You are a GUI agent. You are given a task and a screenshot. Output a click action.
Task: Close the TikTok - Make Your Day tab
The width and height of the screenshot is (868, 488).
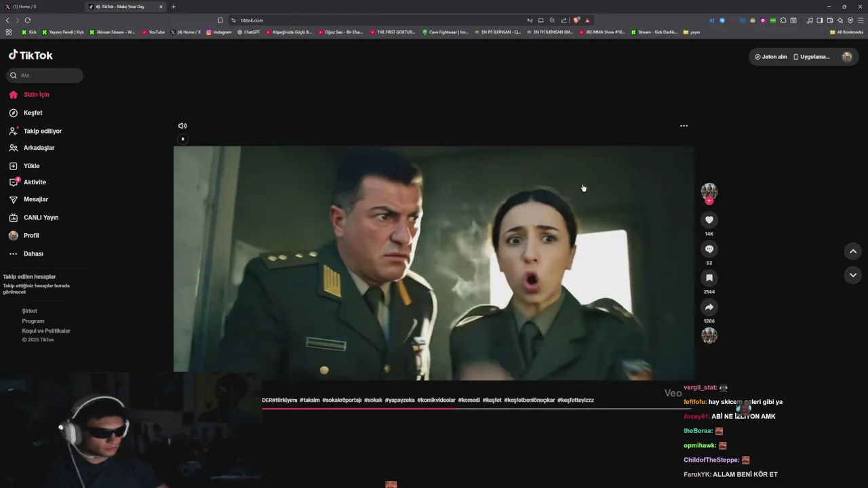(161, 7)
